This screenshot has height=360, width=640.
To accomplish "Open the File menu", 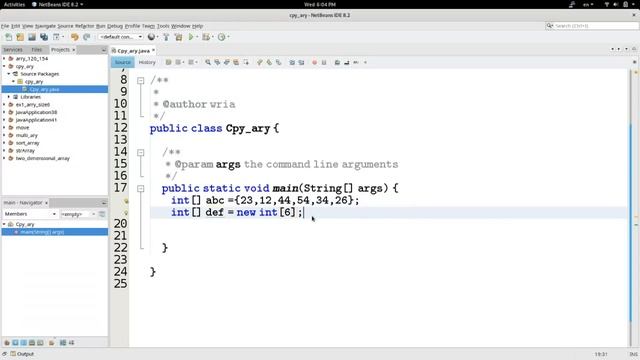I will (x=5, y=26).
